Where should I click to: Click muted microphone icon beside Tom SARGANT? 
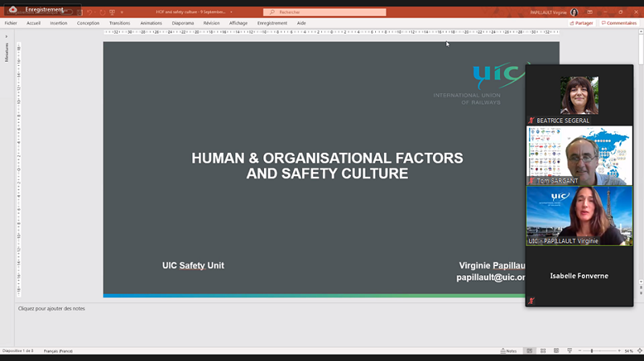[531, 181]
